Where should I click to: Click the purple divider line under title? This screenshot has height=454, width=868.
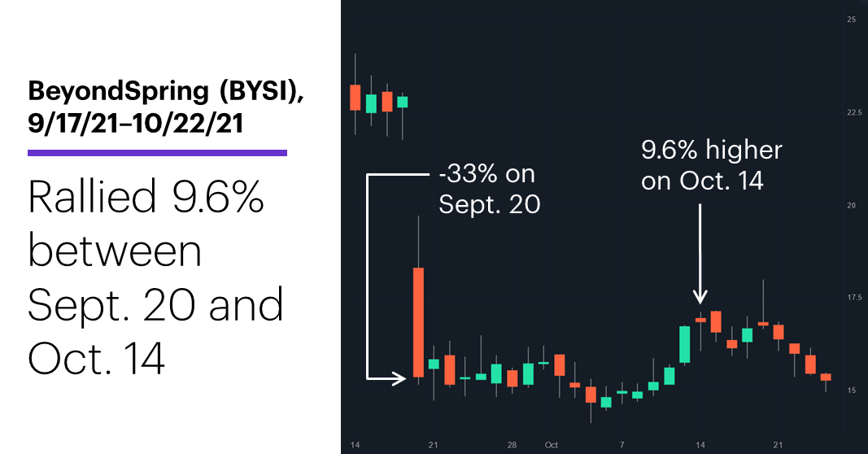pyautogui.click(x=157, y=153)
